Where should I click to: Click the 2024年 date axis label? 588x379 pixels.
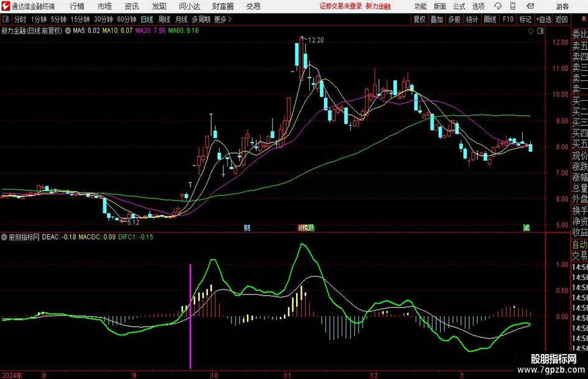[12, 375]
